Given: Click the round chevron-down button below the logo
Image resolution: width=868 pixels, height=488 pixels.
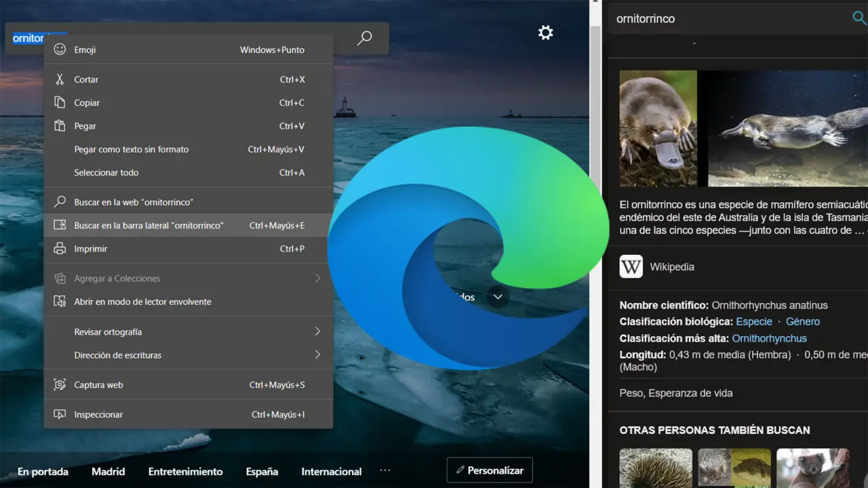Looking at the screenshot, I should click(498, 297).
